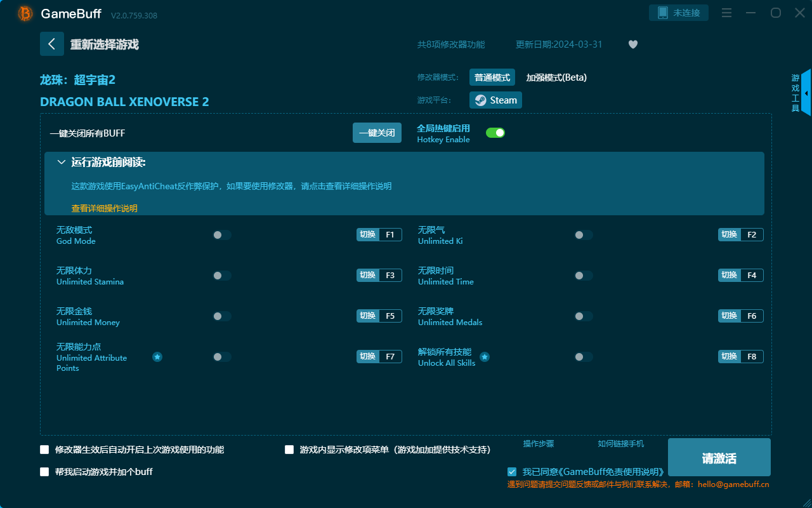Click the phone not-connected status button

[x=679, y=13]
